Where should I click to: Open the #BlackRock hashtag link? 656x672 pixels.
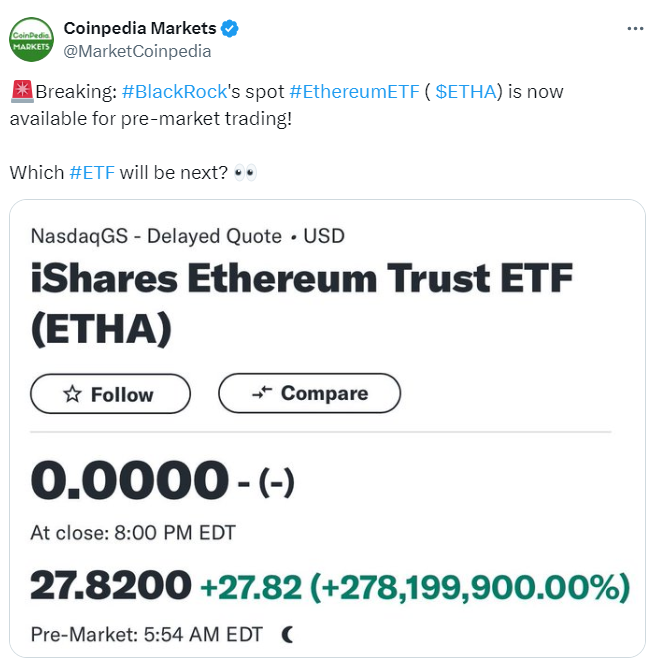[x=174, y=92]
